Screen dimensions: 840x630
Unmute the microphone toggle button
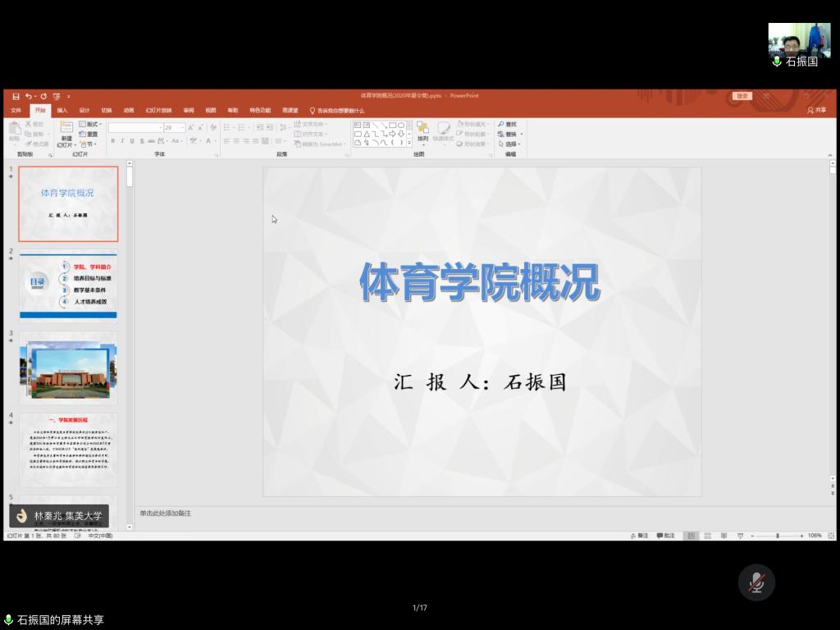pos(756,582)
